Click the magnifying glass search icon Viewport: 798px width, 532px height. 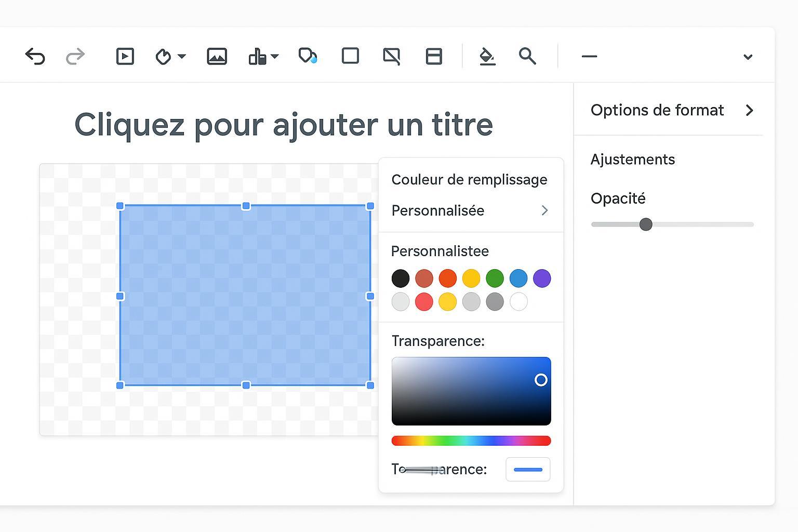[527, 56]
